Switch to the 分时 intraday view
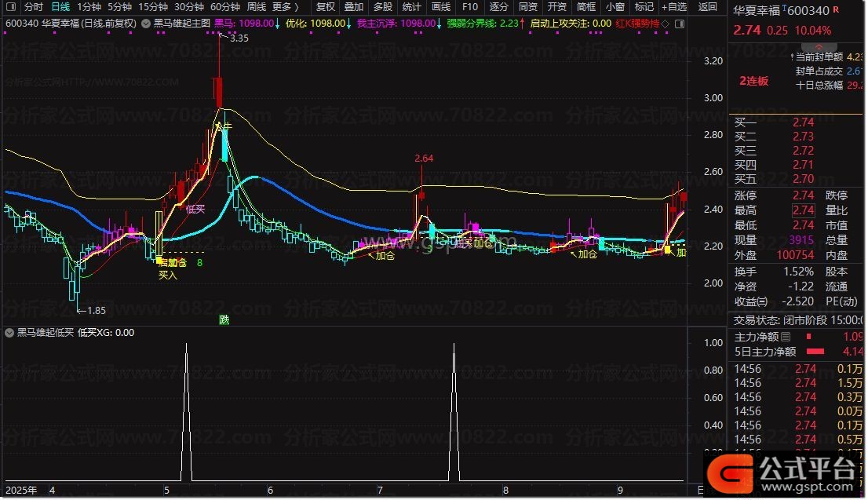 click(34, 7)
